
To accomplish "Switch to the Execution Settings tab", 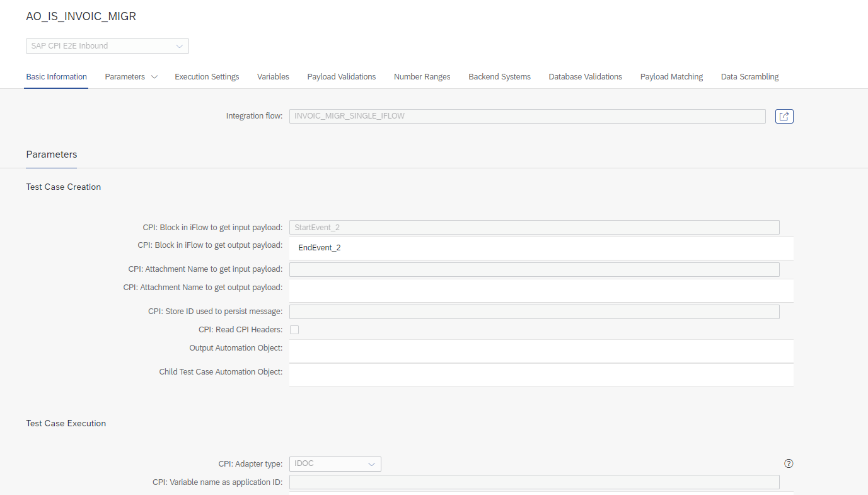I will click(207, 77).
